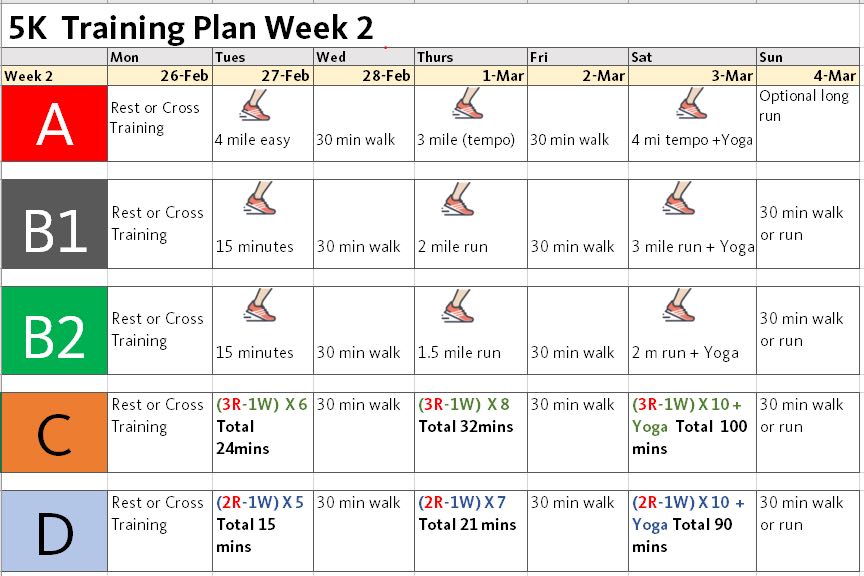The image size is (864, 576).
Task: Click the running shoe icon in row A Tuesday
Action: [255, 105]
